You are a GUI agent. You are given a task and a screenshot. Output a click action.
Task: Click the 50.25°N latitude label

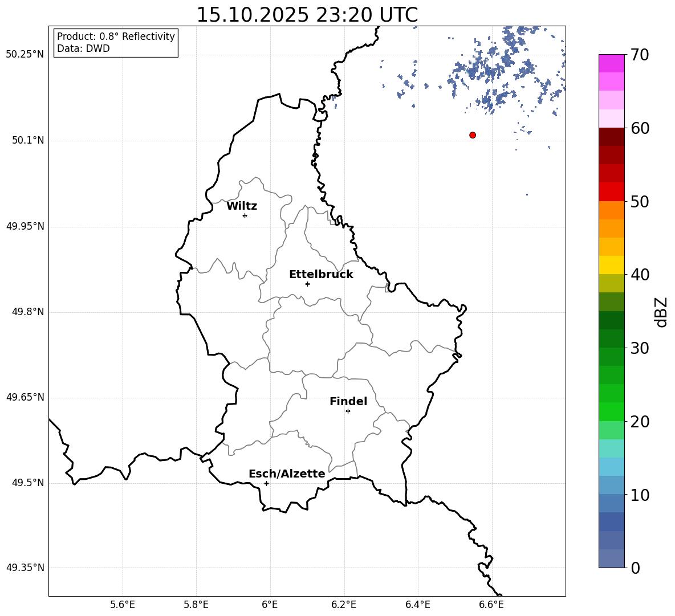pos(25,55)
